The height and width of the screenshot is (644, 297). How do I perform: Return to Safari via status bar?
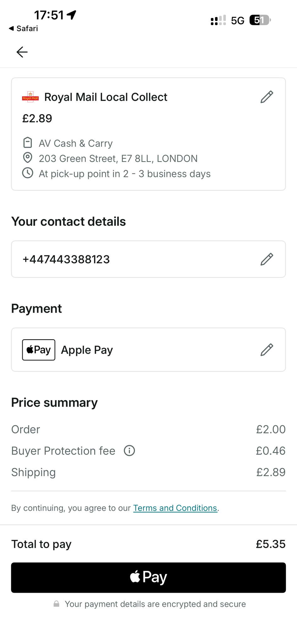(24, 29)
